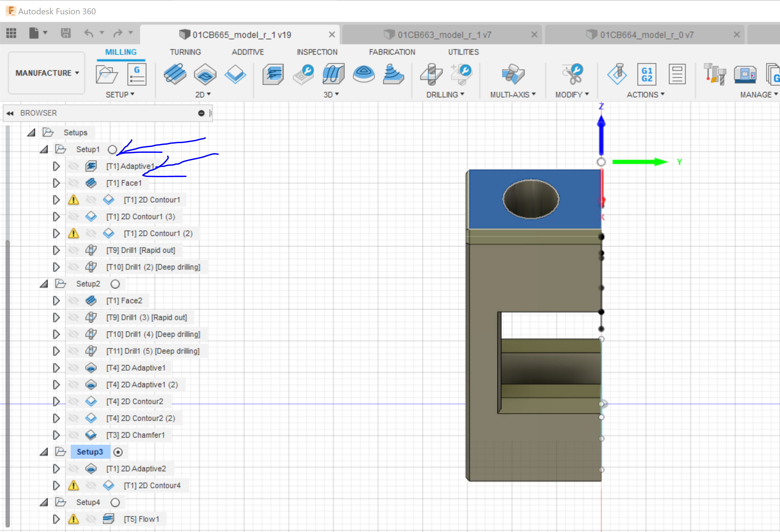This screenshot has width=780, height=532.
Task: Open the New Setup icon
Action: click(x=107, y=74)
